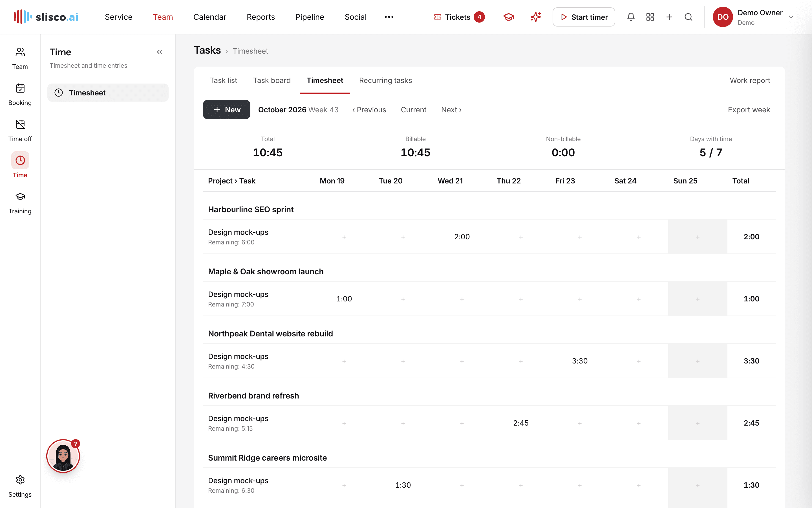Open search with magnifier icon
This screenshot has width=812, height=508.
coord(688,17)
